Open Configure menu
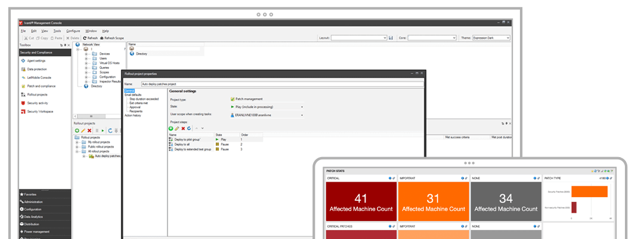Image resolution: width=644 pixels, height=239 pixels. (x=73, y=31)
